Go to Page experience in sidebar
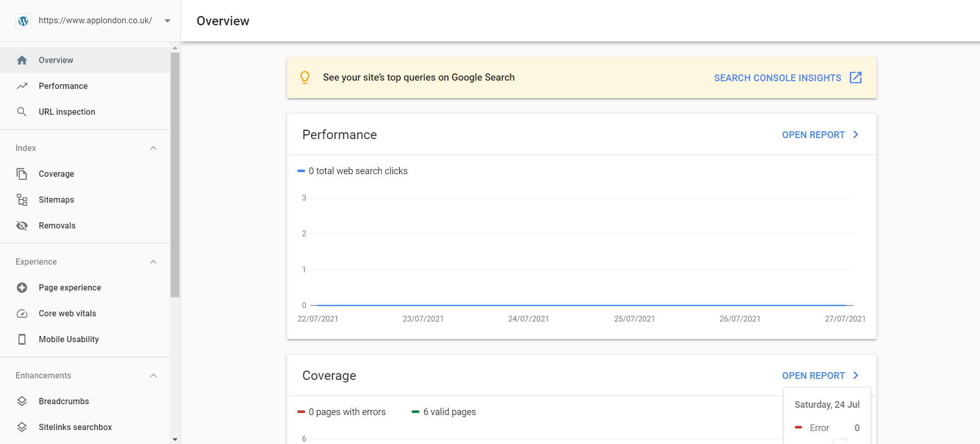This screenshot has height=444, width=980. pos(70,287)
